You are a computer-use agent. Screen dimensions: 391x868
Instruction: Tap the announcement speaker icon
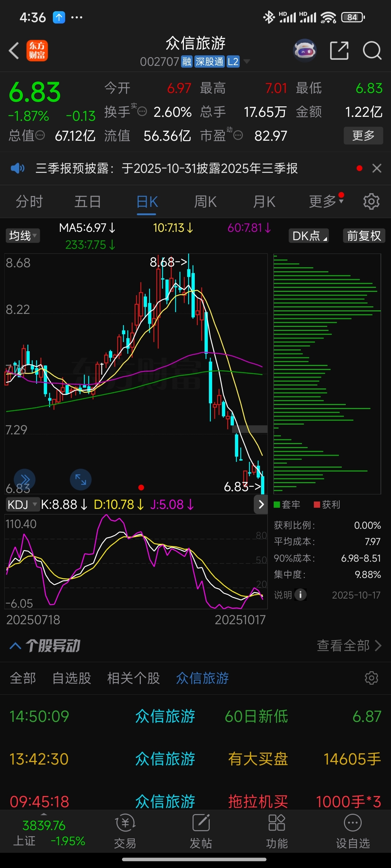coord(17,168)
